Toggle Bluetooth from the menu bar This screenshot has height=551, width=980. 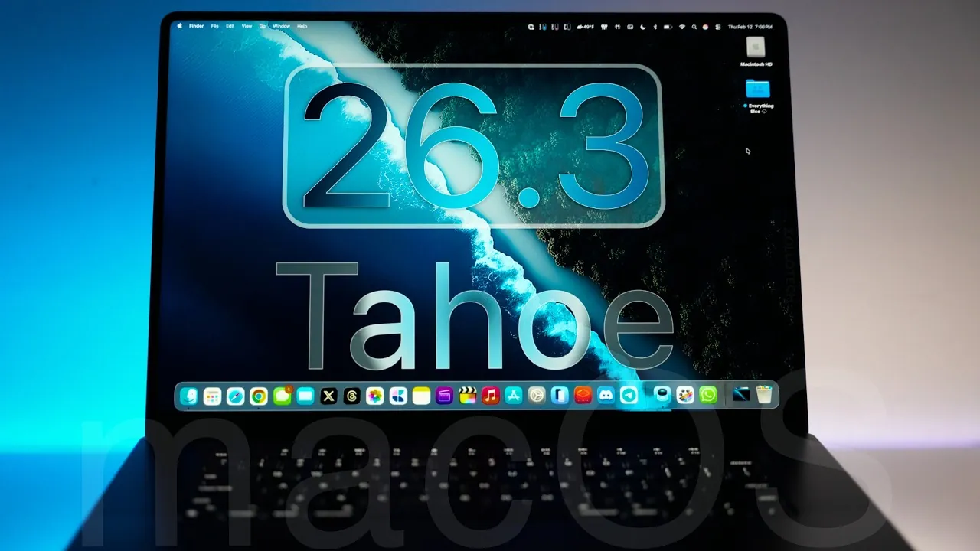click(x=655, y=25)
